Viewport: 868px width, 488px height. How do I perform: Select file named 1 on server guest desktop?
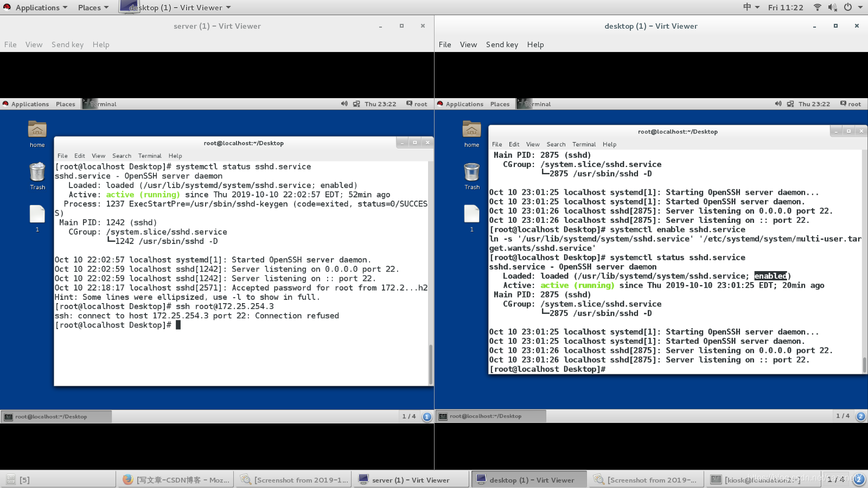tap(37, 219)
